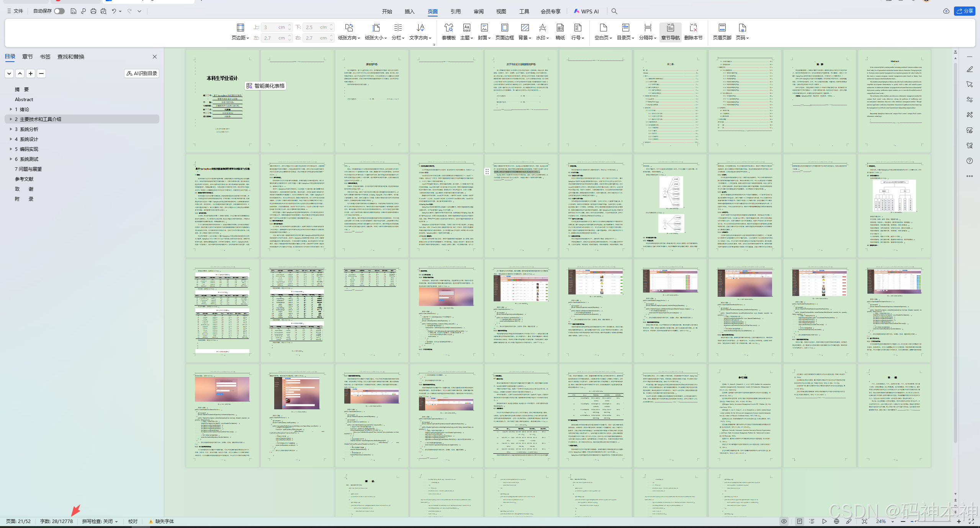Image resolution: width=980 pixels, height=528 pixels.
Task: Click the sliders settings icon in right sidebar
Action: coord(969,100)
